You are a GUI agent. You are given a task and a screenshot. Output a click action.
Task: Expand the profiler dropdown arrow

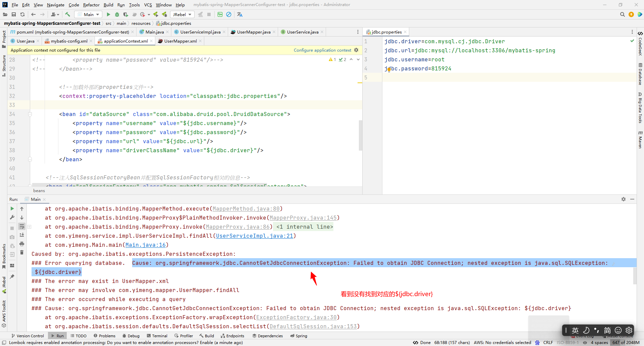[149, 15]
